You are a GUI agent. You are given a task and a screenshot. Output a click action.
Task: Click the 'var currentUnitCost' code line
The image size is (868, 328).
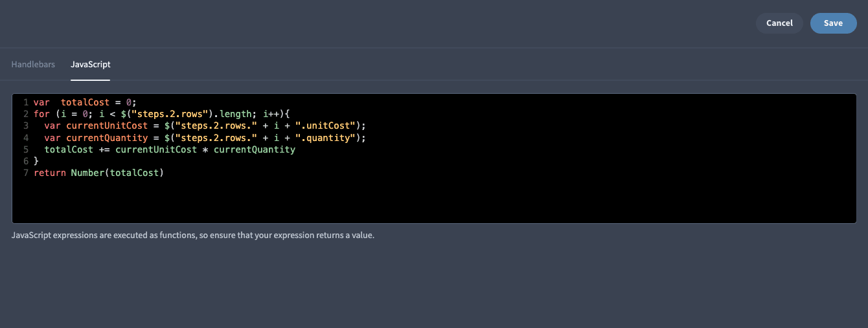[205, 126]
